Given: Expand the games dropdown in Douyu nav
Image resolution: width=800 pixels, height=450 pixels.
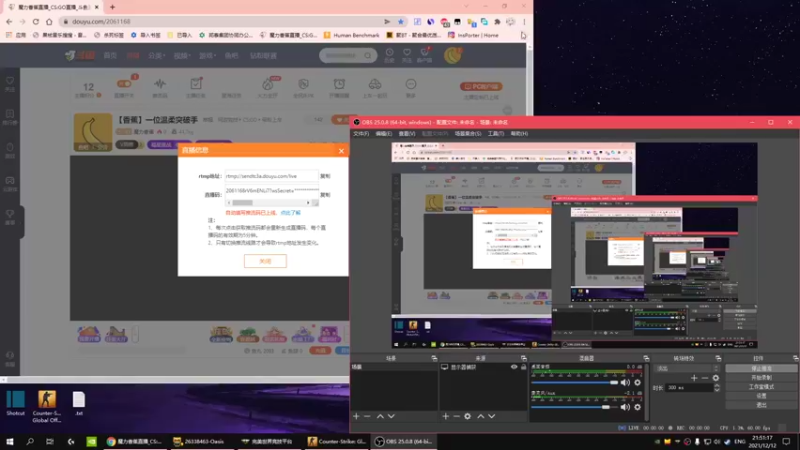Looking at the screenshot, I should [x=207, y=55].
